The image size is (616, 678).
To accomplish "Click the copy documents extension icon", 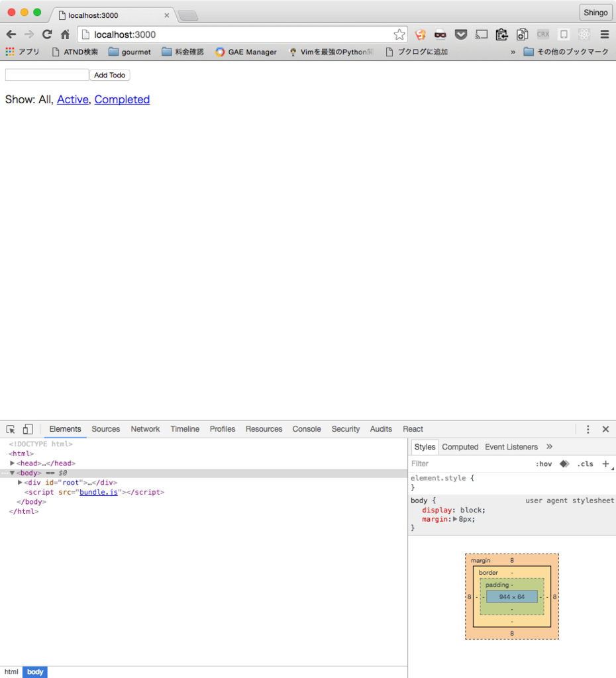I will (x=523, y=34).
